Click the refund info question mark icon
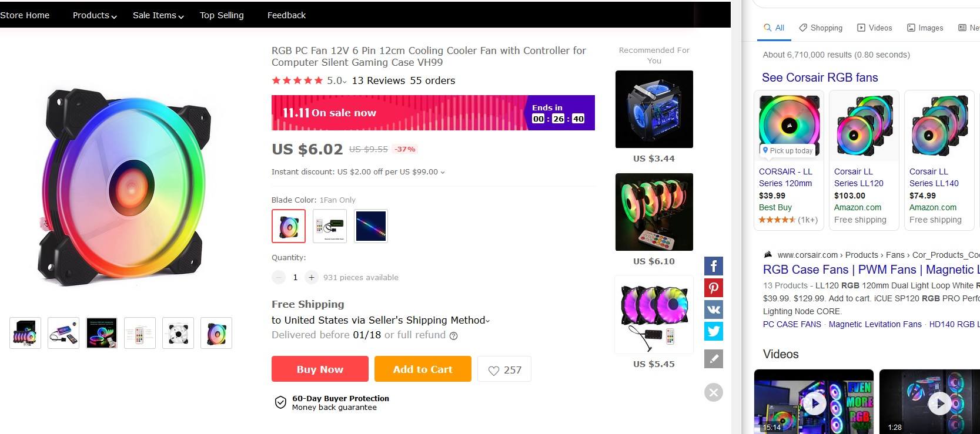Screen dimensions: 980x434 (453, 336)
